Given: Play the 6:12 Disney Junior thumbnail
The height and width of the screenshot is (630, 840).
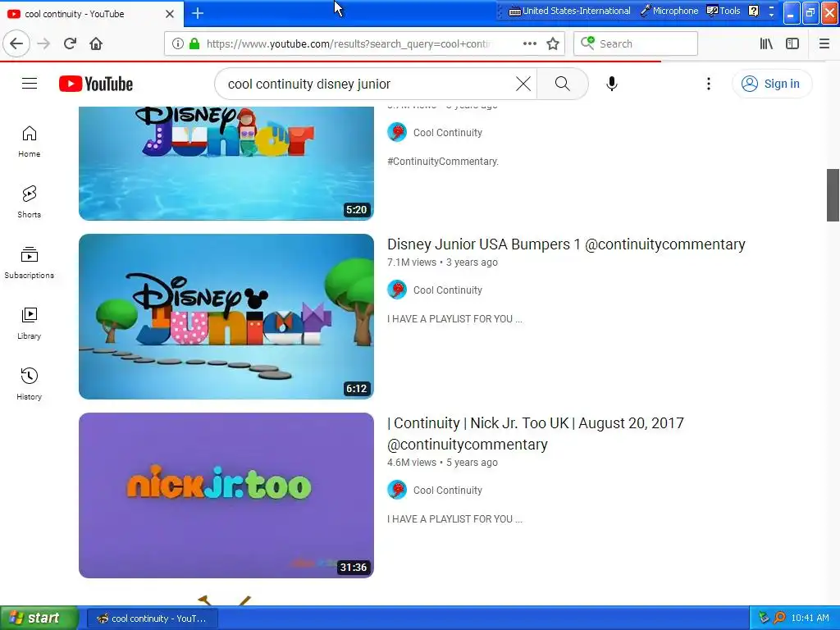Looking at the screenshot, I should click(x=226, y=316).
